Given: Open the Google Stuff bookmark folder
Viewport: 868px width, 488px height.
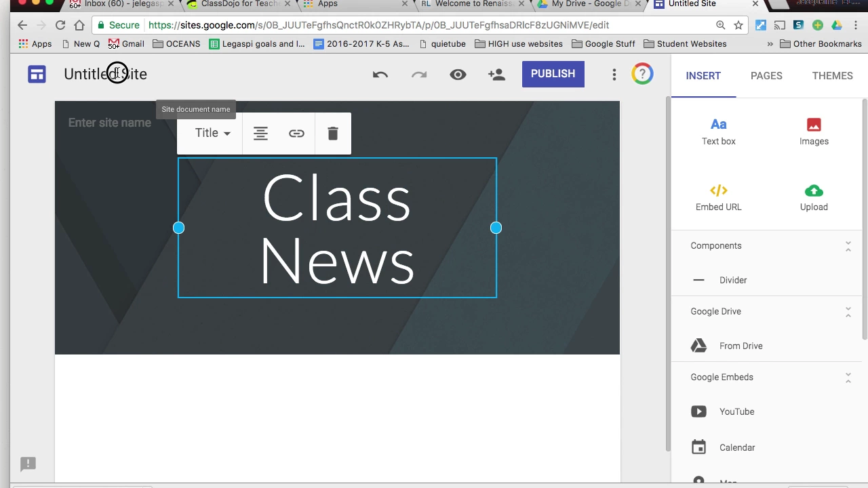Looking at the screenshot, I should 604,44.
